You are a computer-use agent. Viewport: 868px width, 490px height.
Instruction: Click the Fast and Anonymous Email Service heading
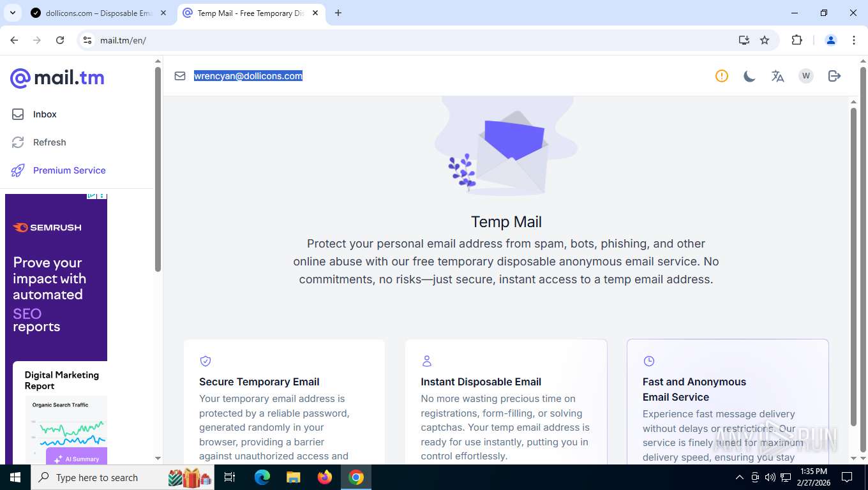(694, 389)
